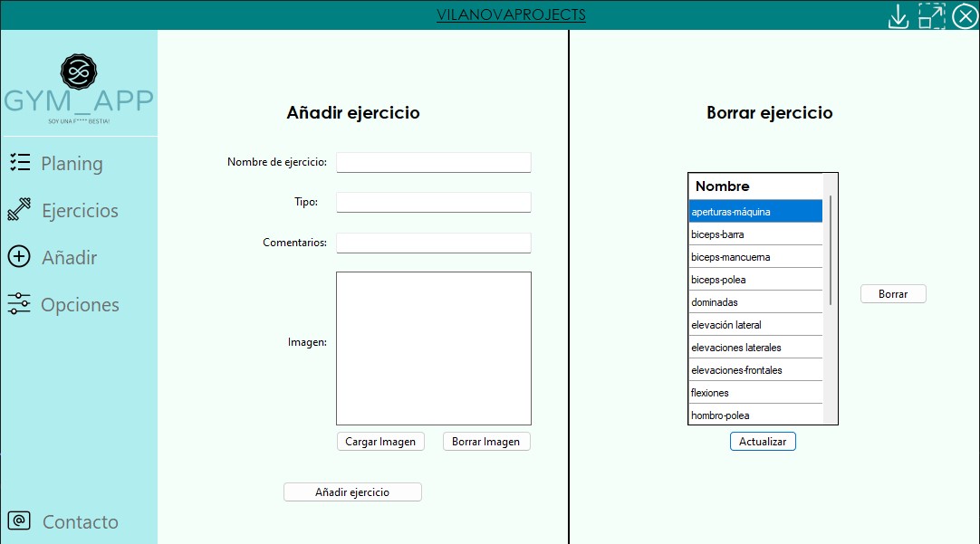The width and height of the screenshot is (980, 544).
Task: Click the exercise list scrollbar thumb
Action: point(830,251)
